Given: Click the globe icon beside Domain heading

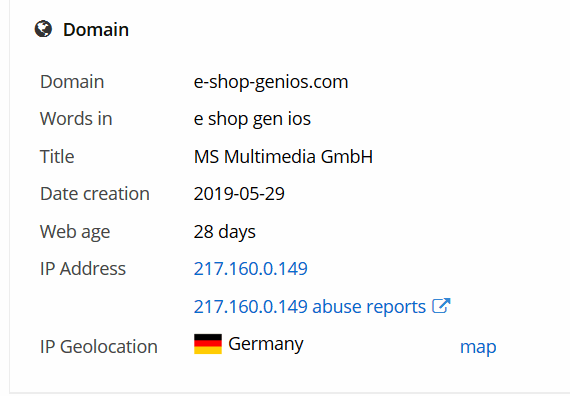Looking at the screenshot, I should 43,29.
